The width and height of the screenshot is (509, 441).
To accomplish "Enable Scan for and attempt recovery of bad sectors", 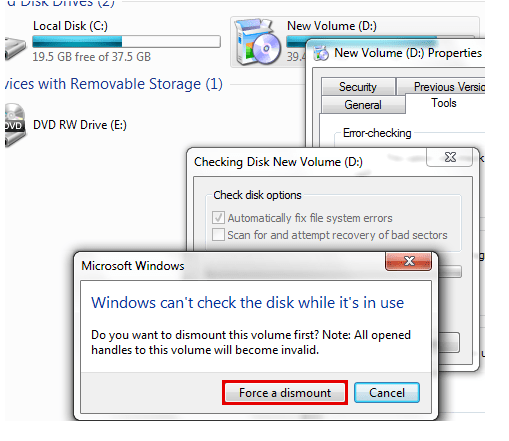I will point(218,235).
